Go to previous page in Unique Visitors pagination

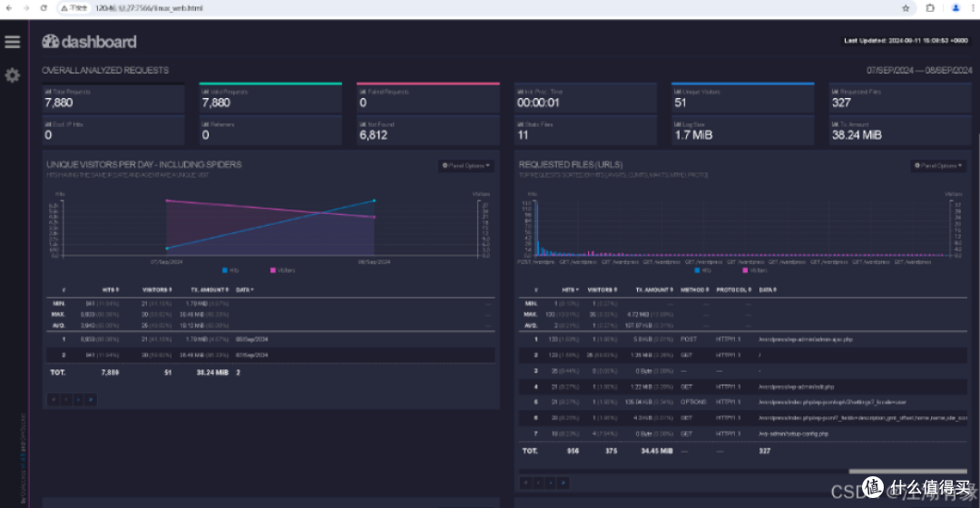tap(65, 399)
